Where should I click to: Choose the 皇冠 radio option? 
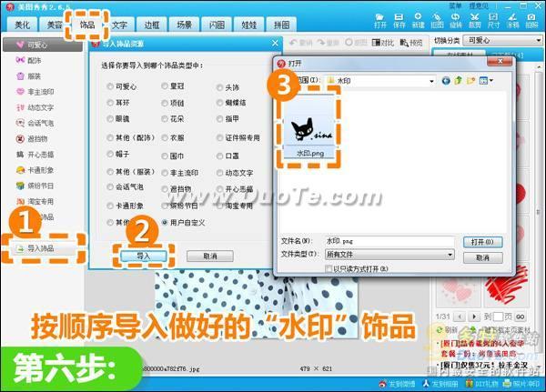pyautogui.click(x=165, y=86)
